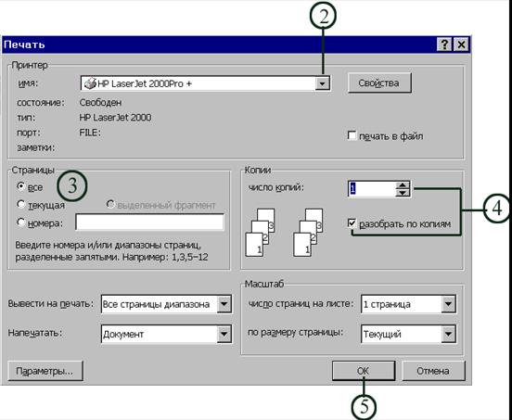Expand по размеру страницы dropdown

click(448, 334)
